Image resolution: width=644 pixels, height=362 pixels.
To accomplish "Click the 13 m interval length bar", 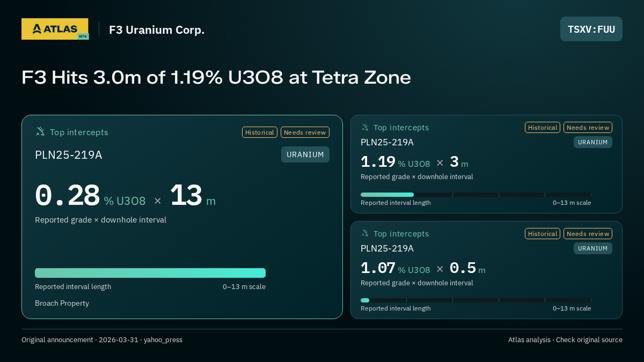I will 150,273.
